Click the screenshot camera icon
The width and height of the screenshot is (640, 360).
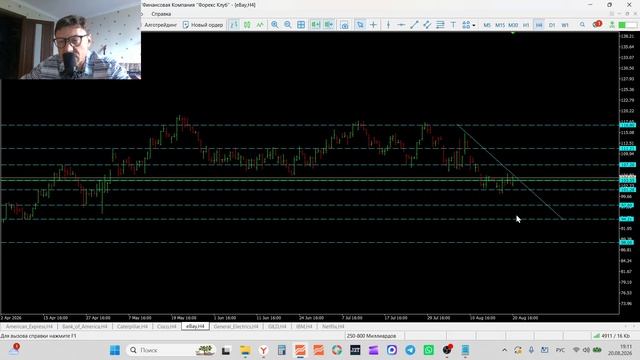pyautogui.click(x=344, y=25)
